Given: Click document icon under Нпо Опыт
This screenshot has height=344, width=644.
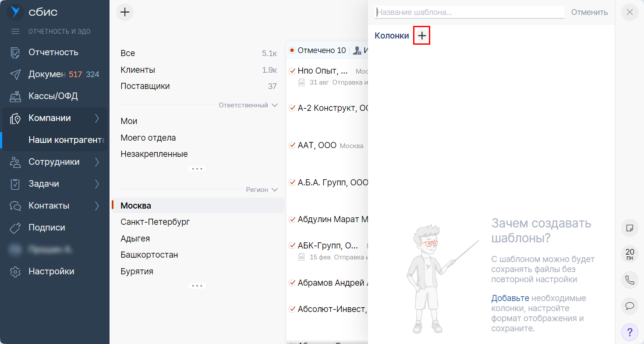Looking at the screenshot, I should [301, 82].
